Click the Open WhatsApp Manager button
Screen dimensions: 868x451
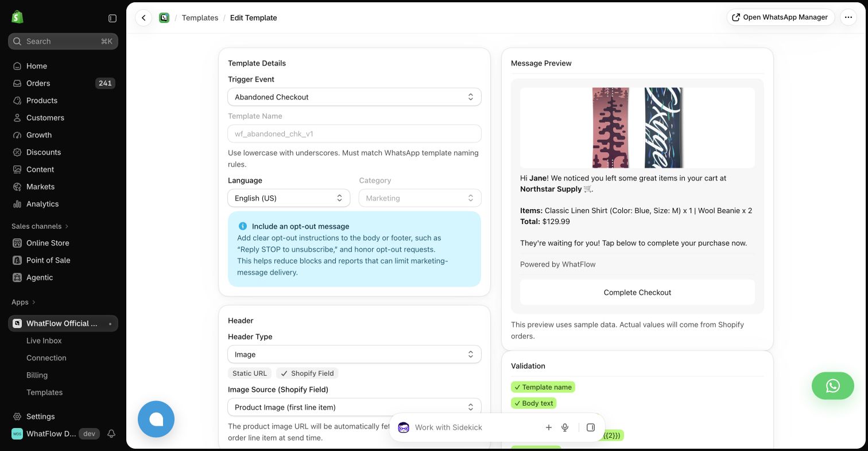(781, 17)
